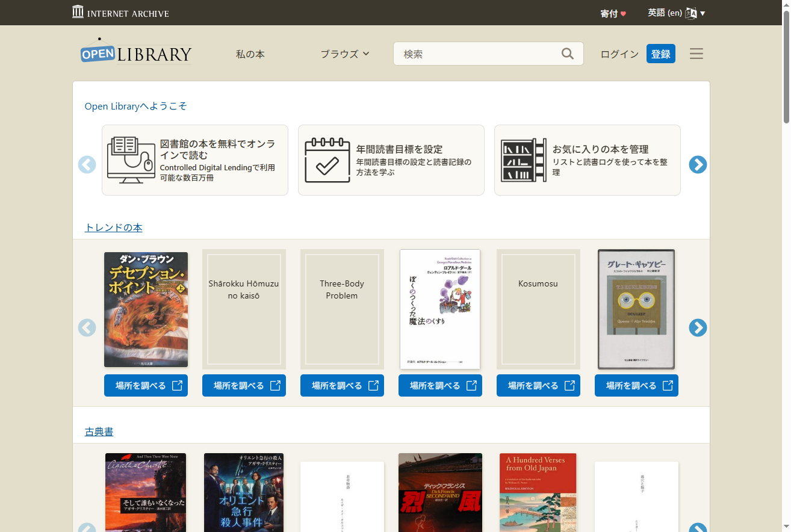Viewport: 791px width, 532px height.
Task: Click the ログイン link
Action: click(x=619, y=54)
